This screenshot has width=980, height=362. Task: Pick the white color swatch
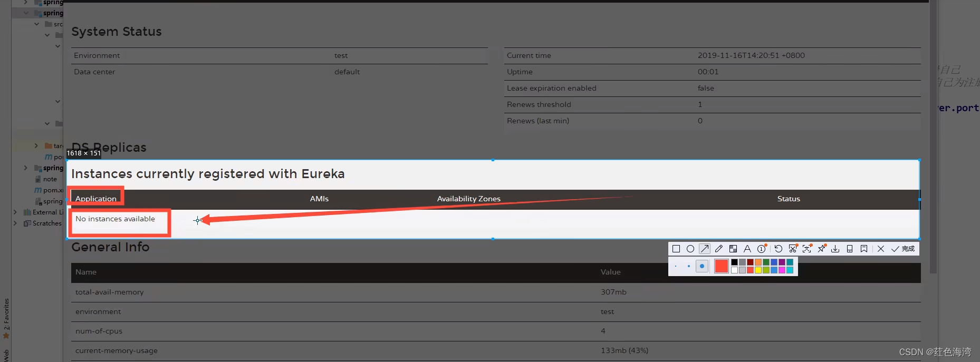click(734, 270)
